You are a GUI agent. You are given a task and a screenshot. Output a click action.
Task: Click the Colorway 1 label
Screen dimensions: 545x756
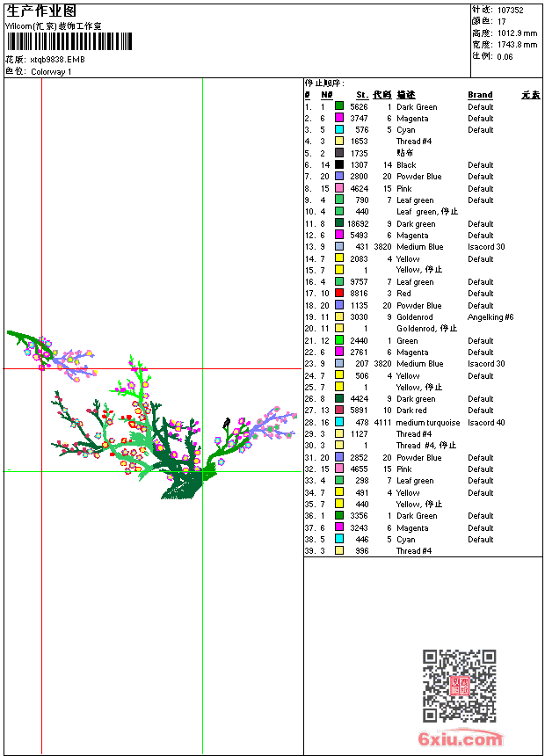[x=51, y=72]
